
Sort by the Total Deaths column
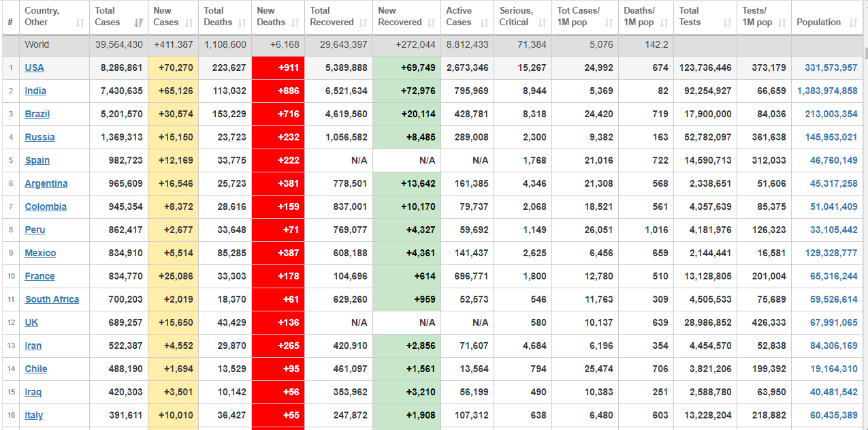[x=225, y=16]
